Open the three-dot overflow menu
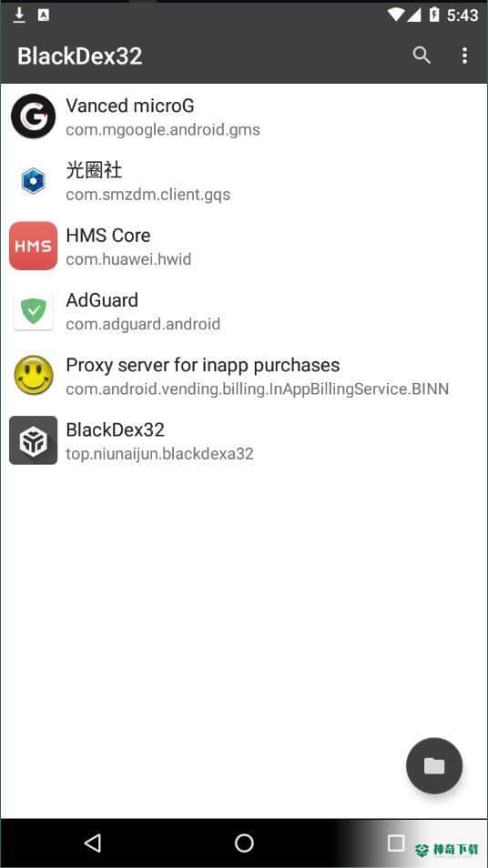The image size is (488, 868). click(x=464, y=56)
